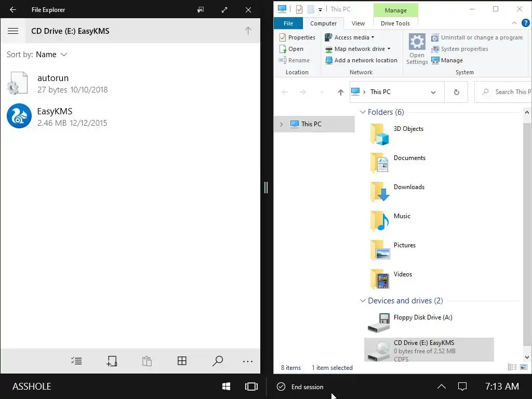Open the File tab
532x399 pixels.
(288, 23)
